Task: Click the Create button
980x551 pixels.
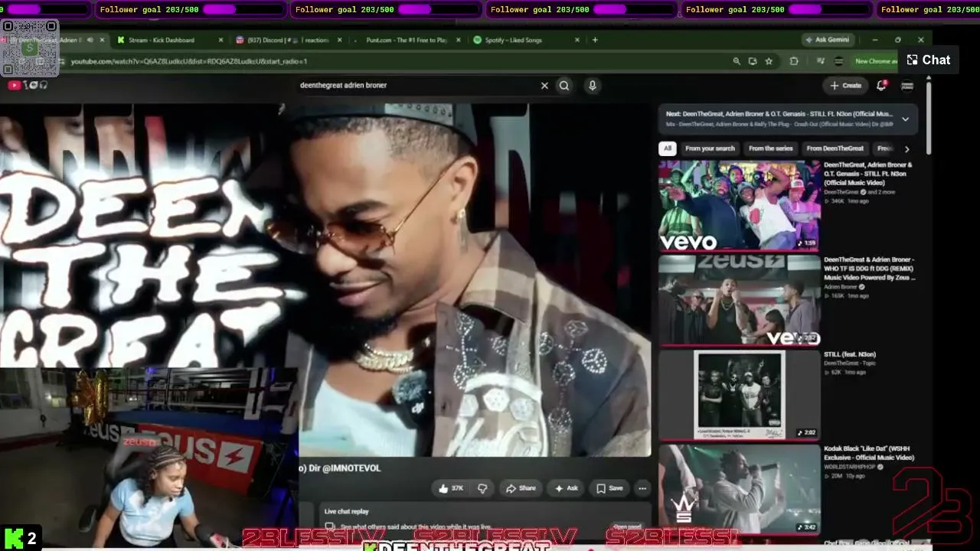Action: click(x=846, y=86)
